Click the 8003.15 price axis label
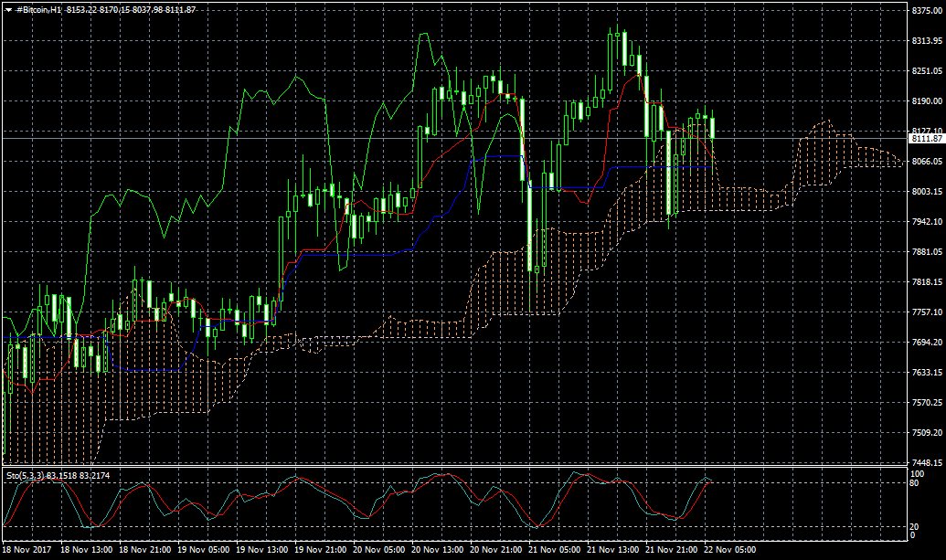 click(926, 191)
